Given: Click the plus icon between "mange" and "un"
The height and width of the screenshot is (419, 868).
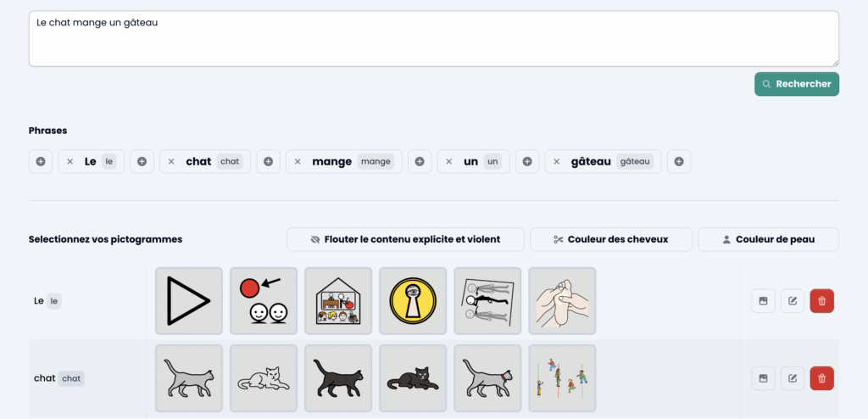Looking at the screenshot, I should tap(420, 161).
